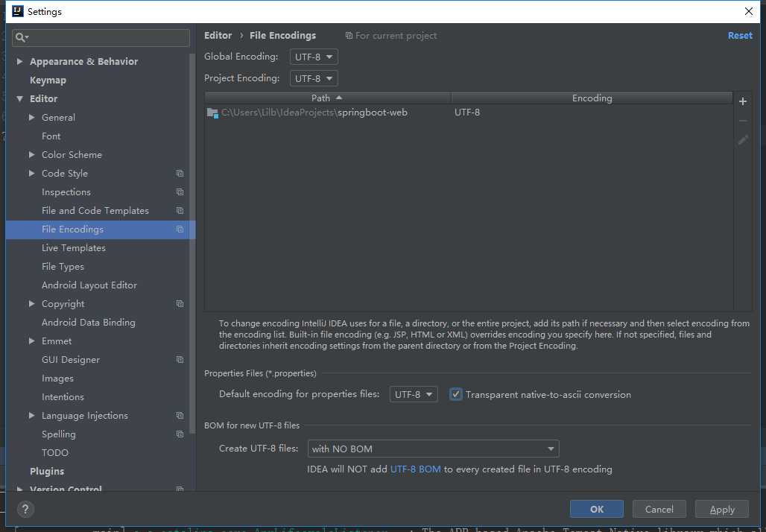
Task: Click the springboot-web folder icon
Action: point(212,113)
